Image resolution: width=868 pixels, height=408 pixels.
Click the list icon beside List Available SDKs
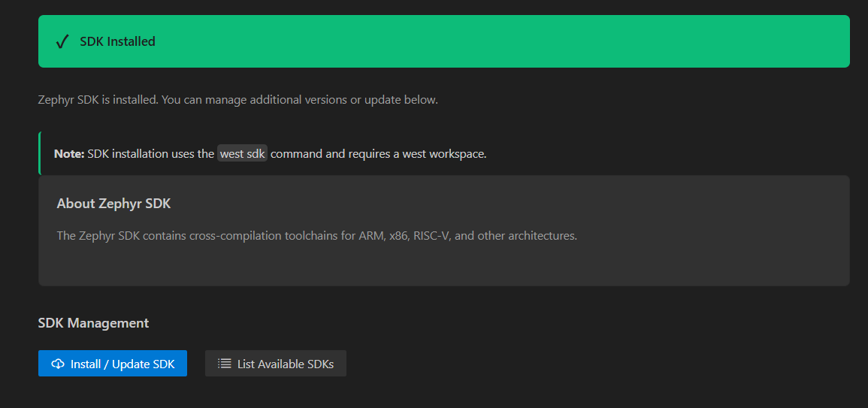(x=224, y=364)
